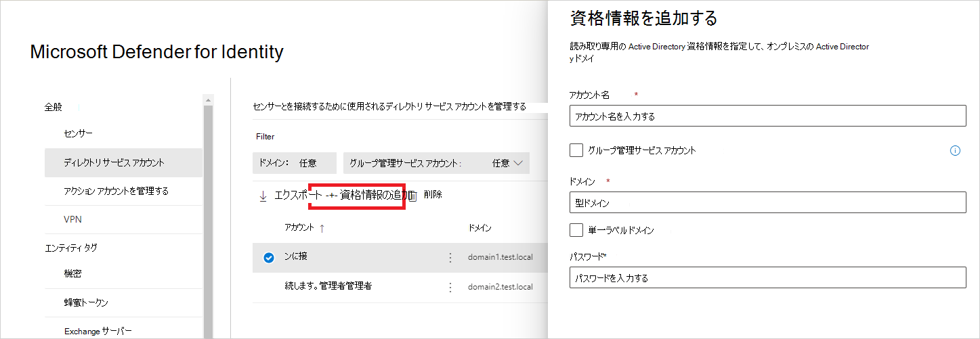Click the Export download arrow icon
Image resolution: width=980 pixels, height=339 pixels.
point(263,196)
